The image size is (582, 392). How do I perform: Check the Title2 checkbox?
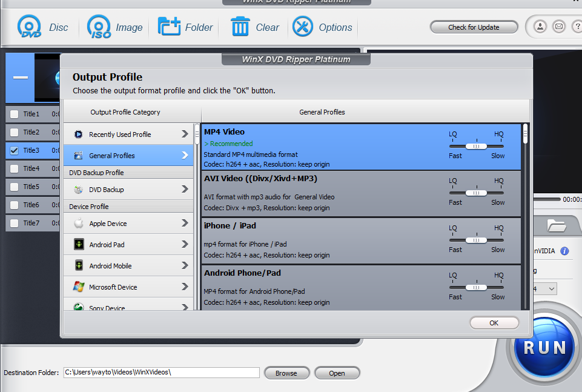14,132
